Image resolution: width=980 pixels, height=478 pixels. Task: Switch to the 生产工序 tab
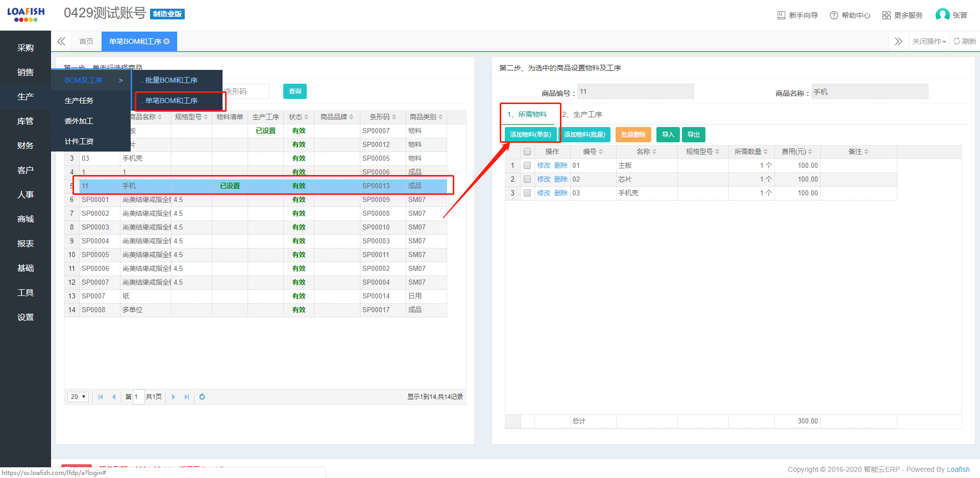pos(582,114)
